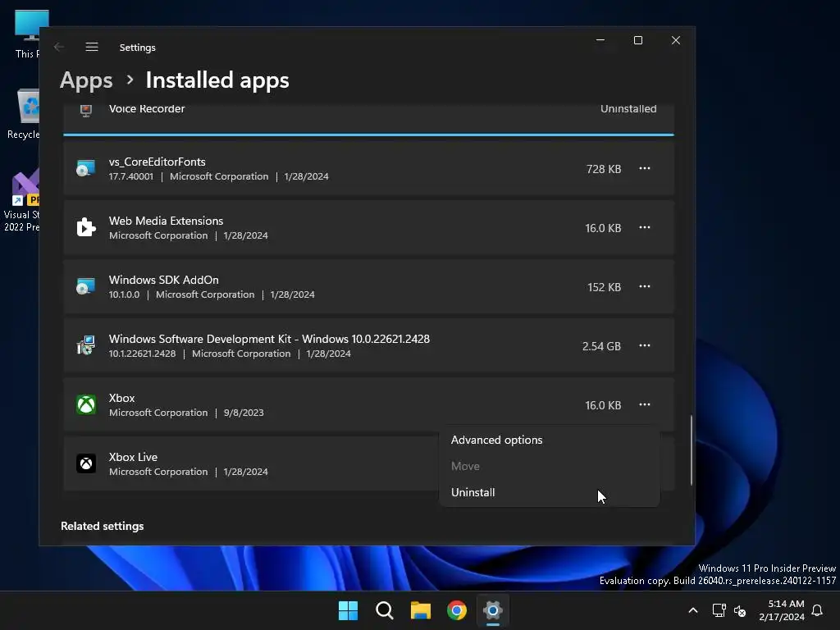840x630 pixels.
Task: Select the Recycle Bin desktop icon
Action: 24,114
